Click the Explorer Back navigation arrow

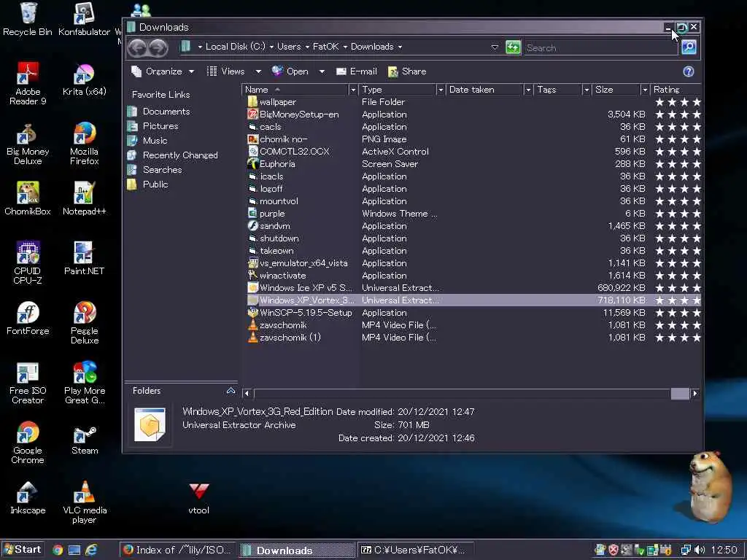tap(138, 47)
